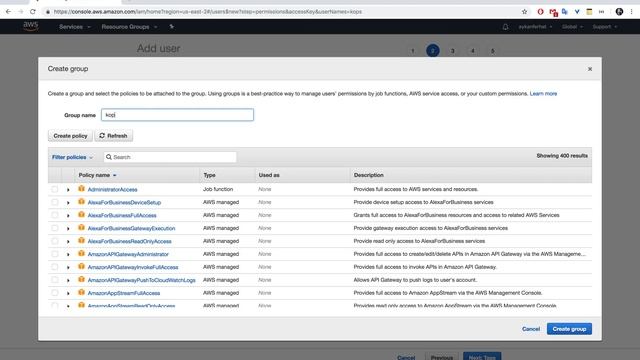Click the browser address bar URL

[208, 12]
